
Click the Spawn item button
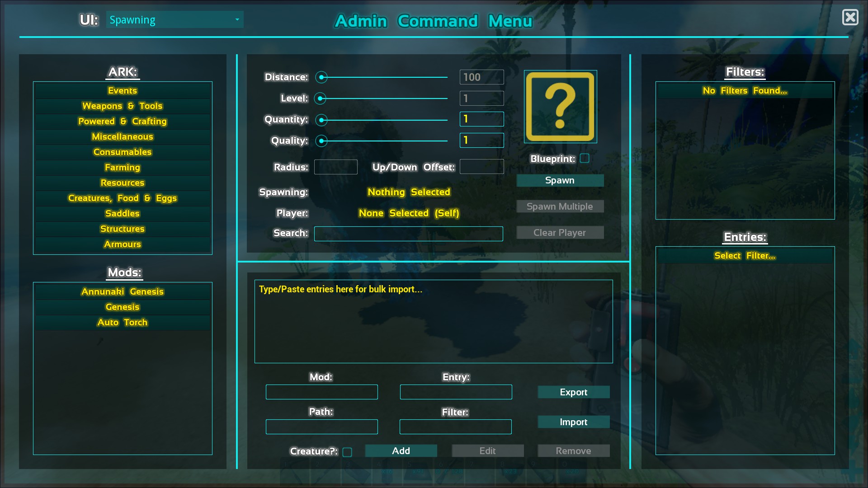[x=559, y=180]
